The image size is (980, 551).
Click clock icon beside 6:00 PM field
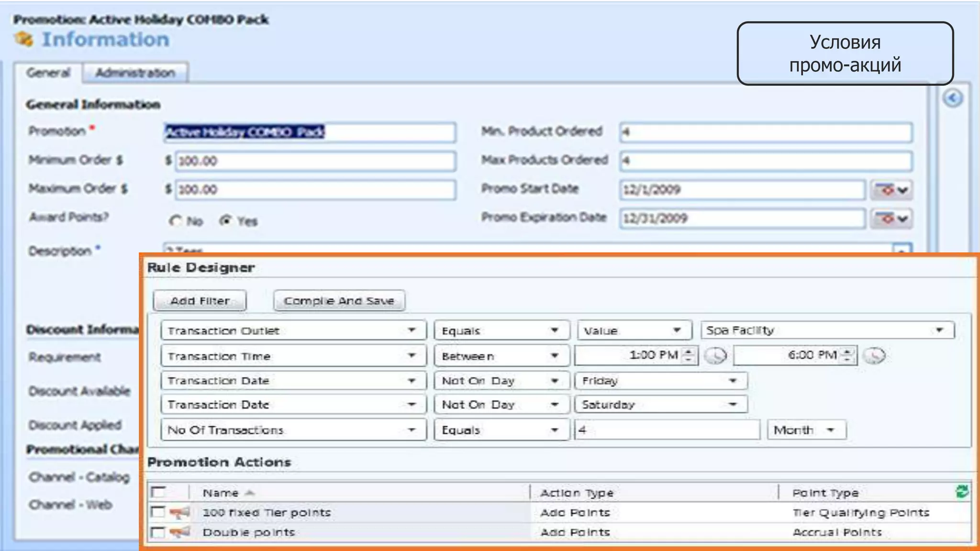875,355
